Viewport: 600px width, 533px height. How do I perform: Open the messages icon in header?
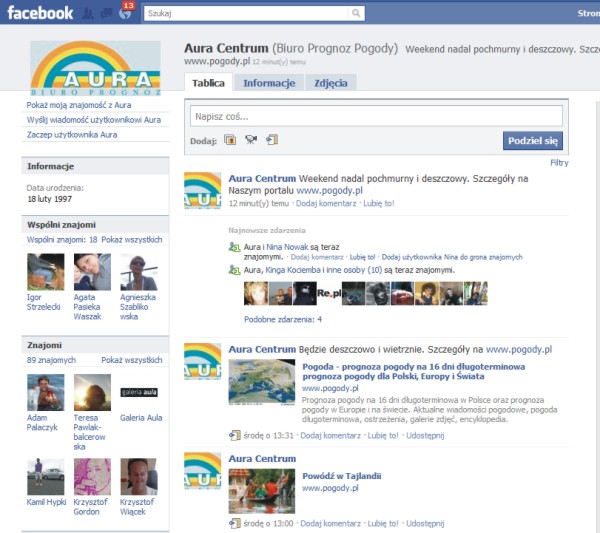point(106,14)
